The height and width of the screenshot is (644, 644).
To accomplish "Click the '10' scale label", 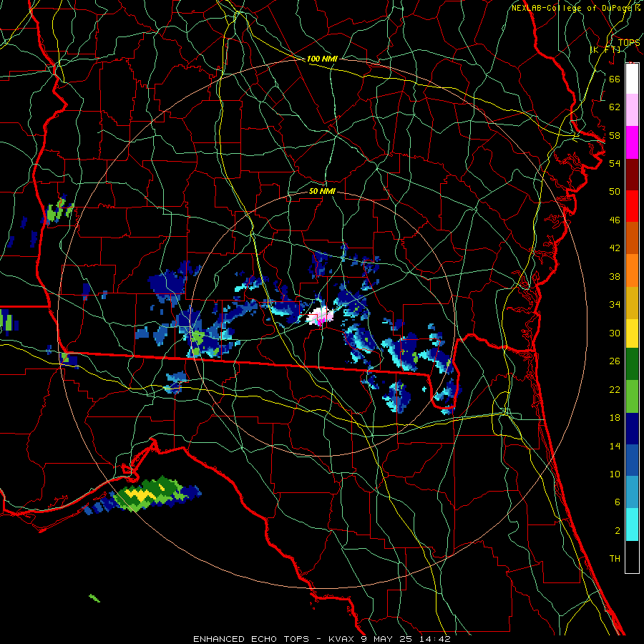I will 615,474.
